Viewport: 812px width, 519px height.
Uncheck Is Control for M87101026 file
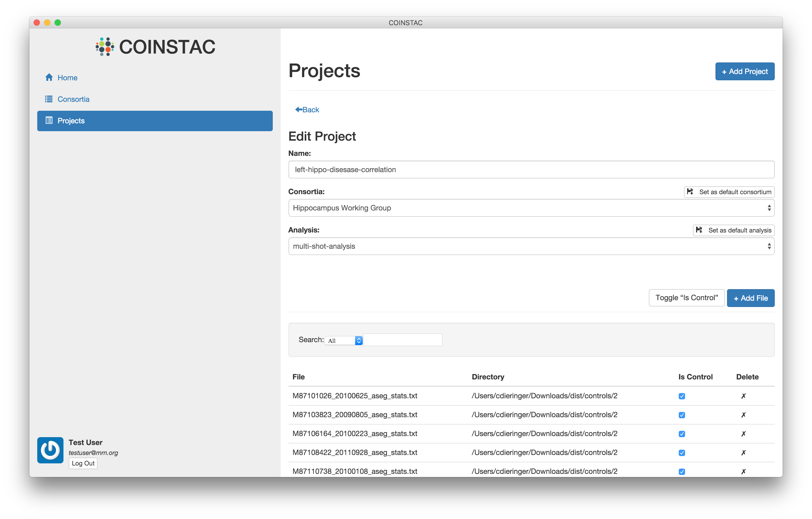(681, 396)
